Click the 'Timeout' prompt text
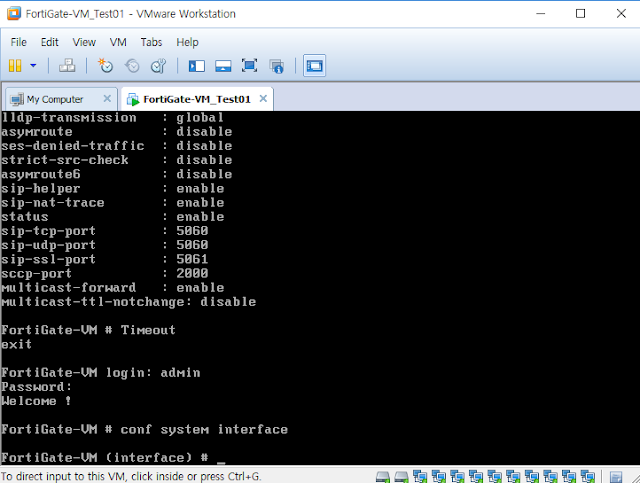The image size is (640, 483). tap(148, 330)
